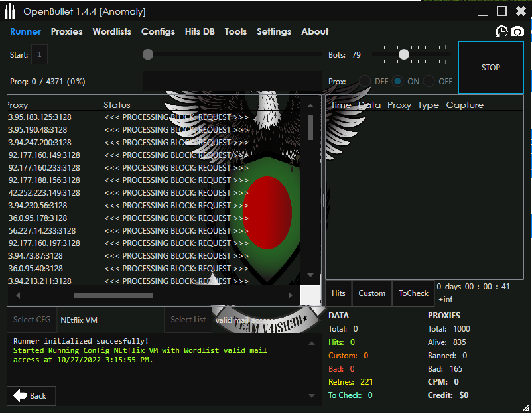This screenshot has height=414, width=532.
Task: Select the OFF proxy mode radio button
Action: (429, 82)
